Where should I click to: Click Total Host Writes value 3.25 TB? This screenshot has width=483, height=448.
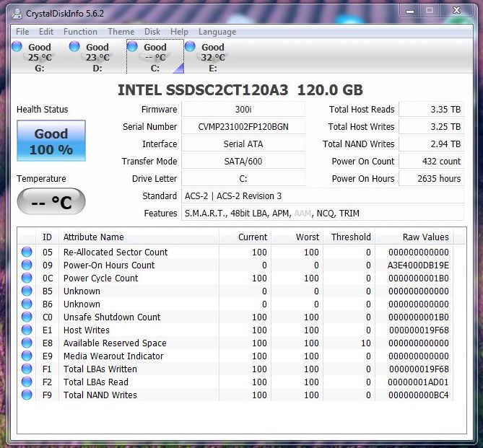point(431,126)
